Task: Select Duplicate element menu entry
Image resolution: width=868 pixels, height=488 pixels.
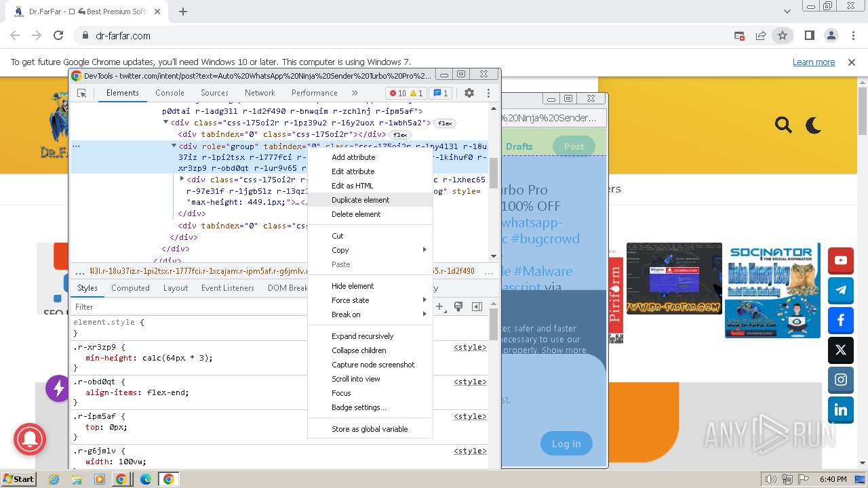Action: [x=370, y=200]
